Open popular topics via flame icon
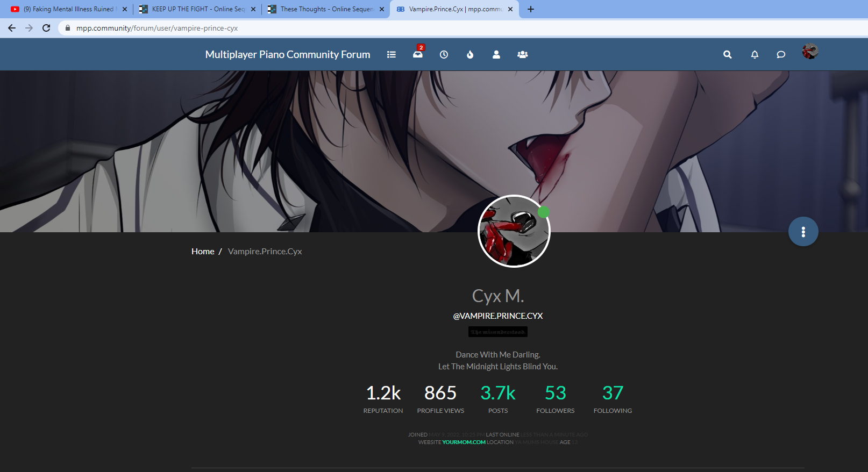The height and width of the screenshot is (472, 868). click(470, 54)
